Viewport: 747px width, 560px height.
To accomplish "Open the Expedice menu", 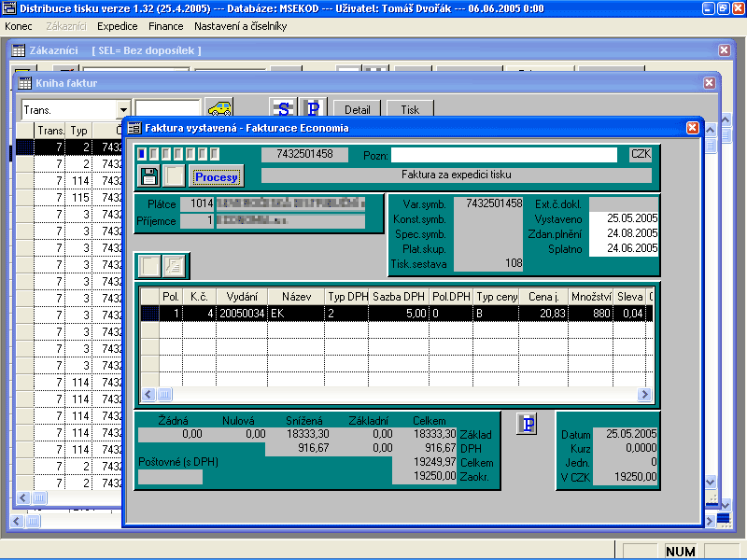I will click(x=117, y=26).
